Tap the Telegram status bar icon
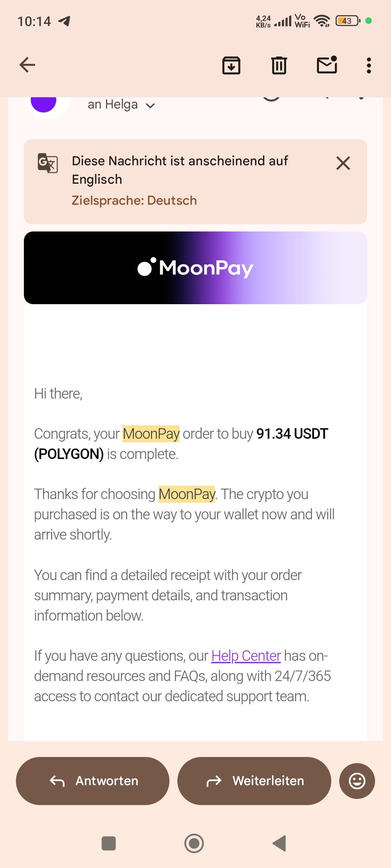This screenshot has height=868, width=391. point(64,21)
